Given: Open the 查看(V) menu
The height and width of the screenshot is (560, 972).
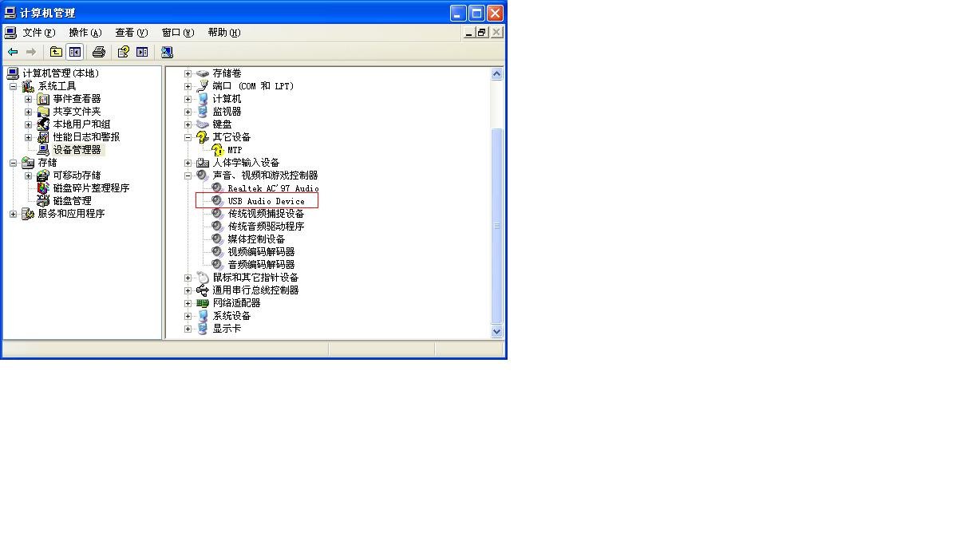Looking at the screenshot, I should (x=131, y=33).
